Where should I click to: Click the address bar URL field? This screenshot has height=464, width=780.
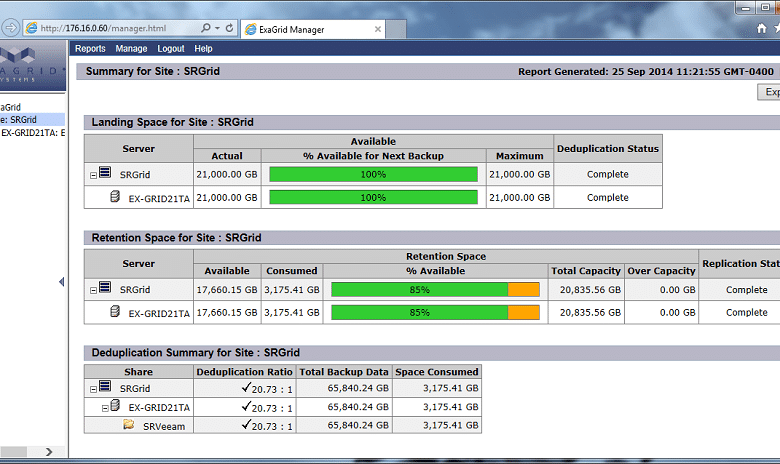click(118, 28)
